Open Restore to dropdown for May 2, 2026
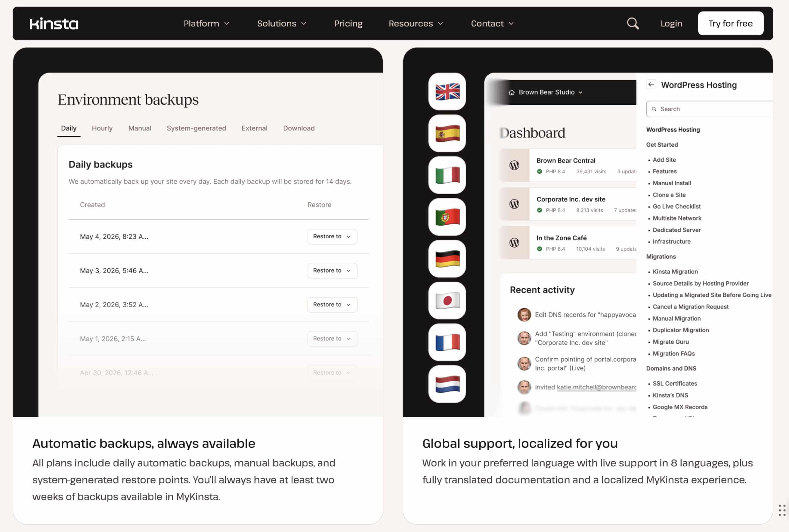The width and height of the screenshot is (789, 532). [332, 304]
